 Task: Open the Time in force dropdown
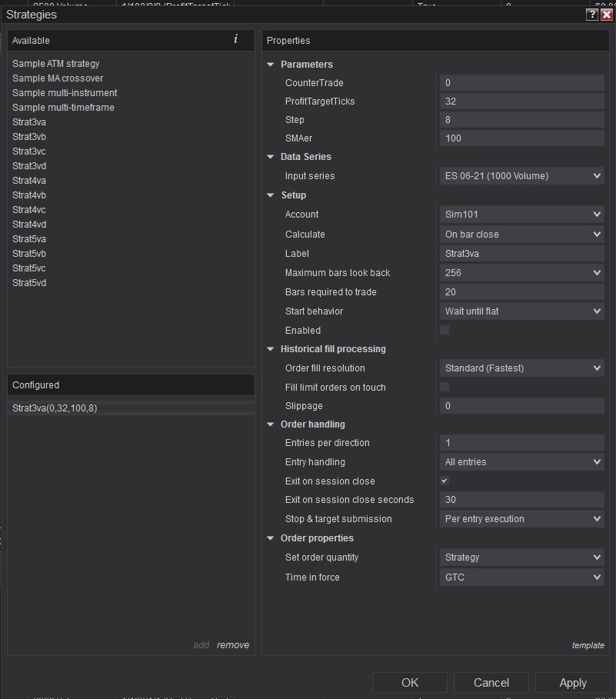click(521, 578)
